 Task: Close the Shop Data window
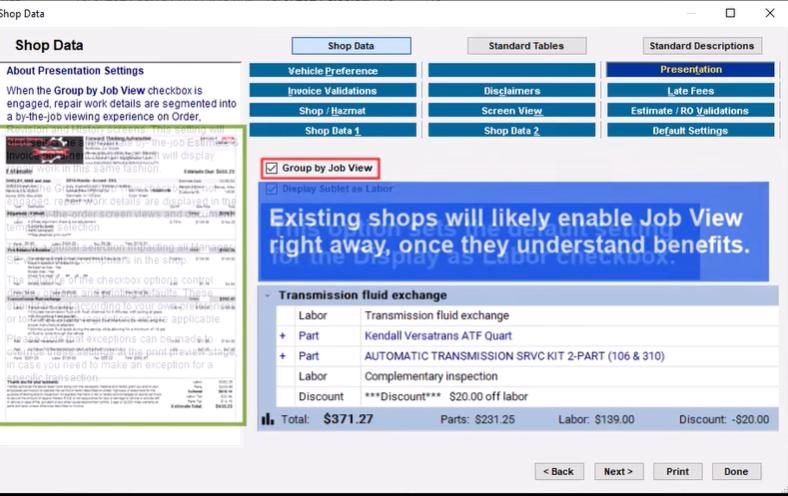770,13
